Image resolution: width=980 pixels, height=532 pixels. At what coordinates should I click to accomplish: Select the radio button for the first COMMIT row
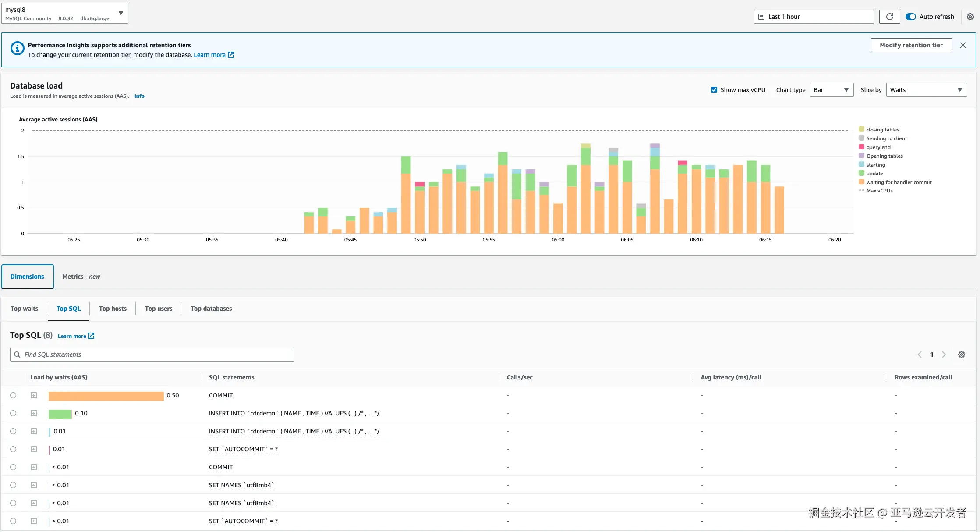point(13,395)
